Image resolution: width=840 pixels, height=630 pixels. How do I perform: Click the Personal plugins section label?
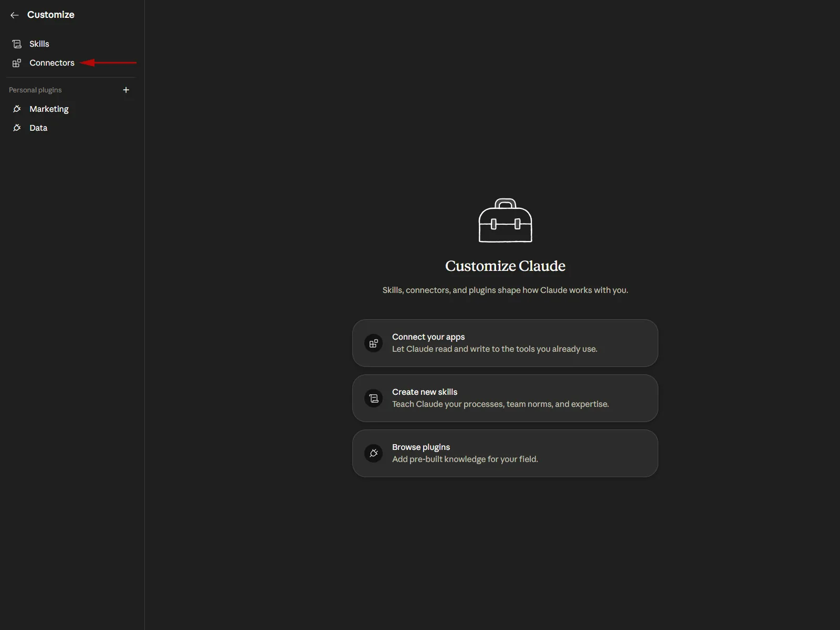pyautogui.click(x=35, y=90)
